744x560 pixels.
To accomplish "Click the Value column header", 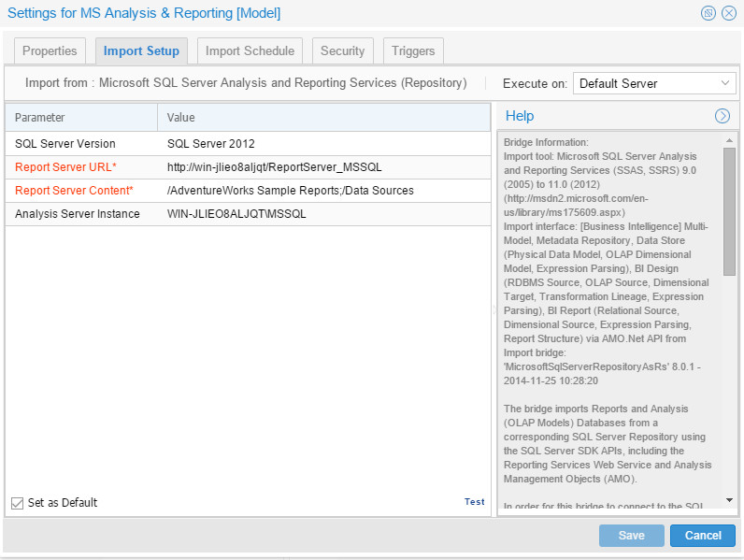I will 324,118.
